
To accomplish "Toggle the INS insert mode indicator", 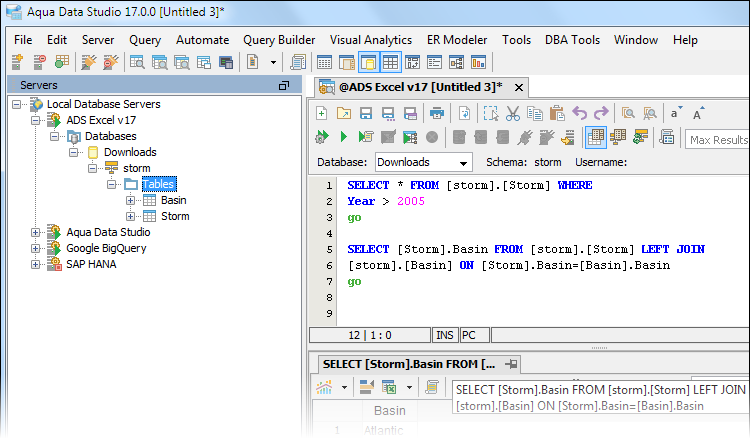I will pyautogui.click(x=445, y=335).
